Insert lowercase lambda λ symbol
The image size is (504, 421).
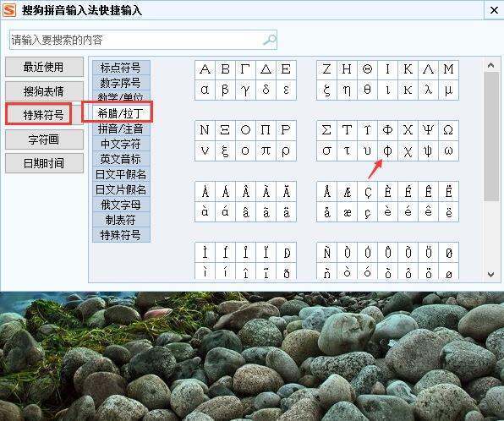[x=428, y=90]
